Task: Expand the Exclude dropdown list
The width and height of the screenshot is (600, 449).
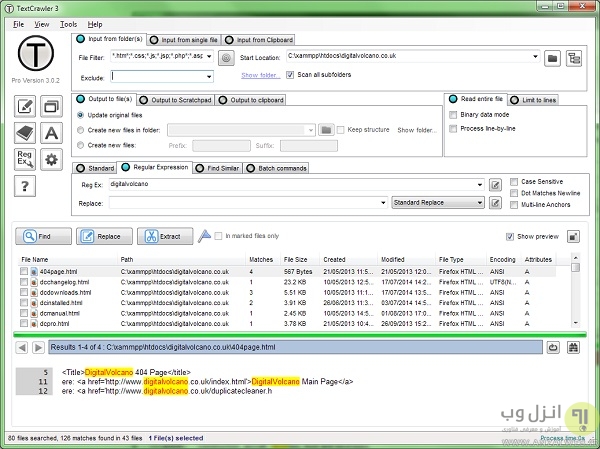Action: 208,76
